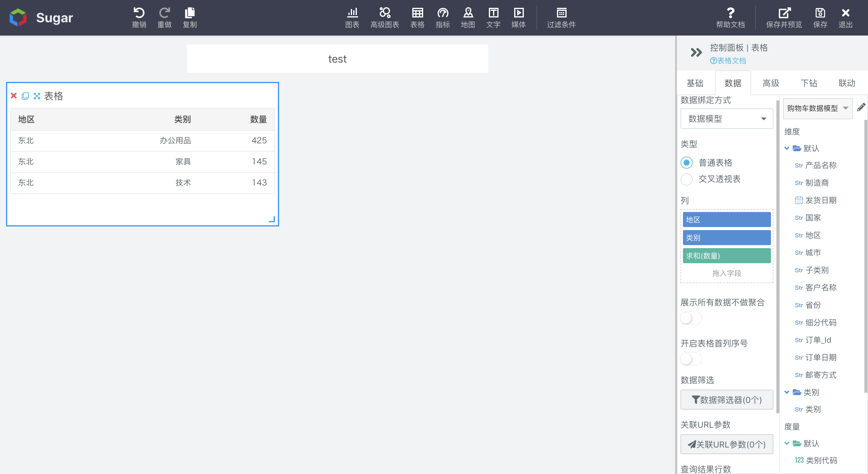Screen dimensions: 868x474
Task: Click the Copy (复制) toolbar icon
Action: click(x=190, y=13)
